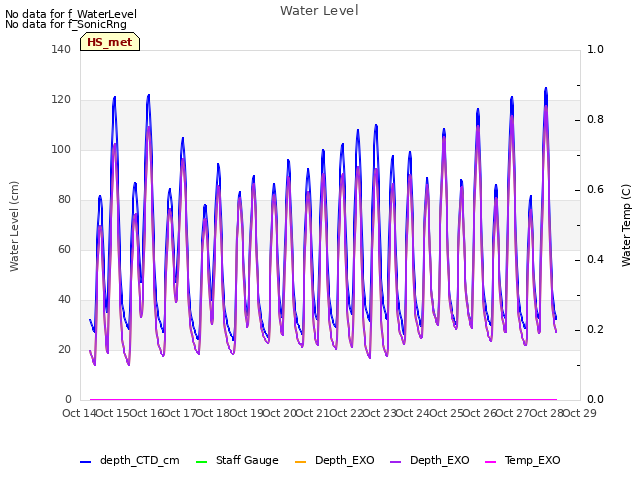Click the 20 left-axis tick label

(x=64, y=349)
